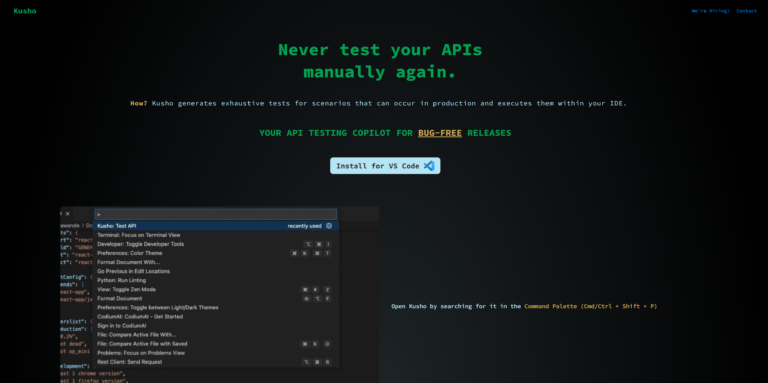Open the We're Hiring! link
Screen dimensions: 768x383
(x=710, y=11)
